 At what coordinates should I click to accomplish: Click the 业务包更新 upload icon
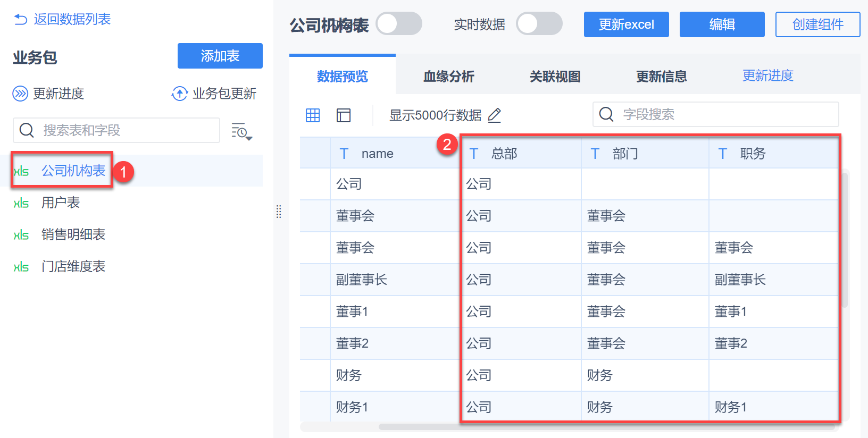click(x=179, y=94)
